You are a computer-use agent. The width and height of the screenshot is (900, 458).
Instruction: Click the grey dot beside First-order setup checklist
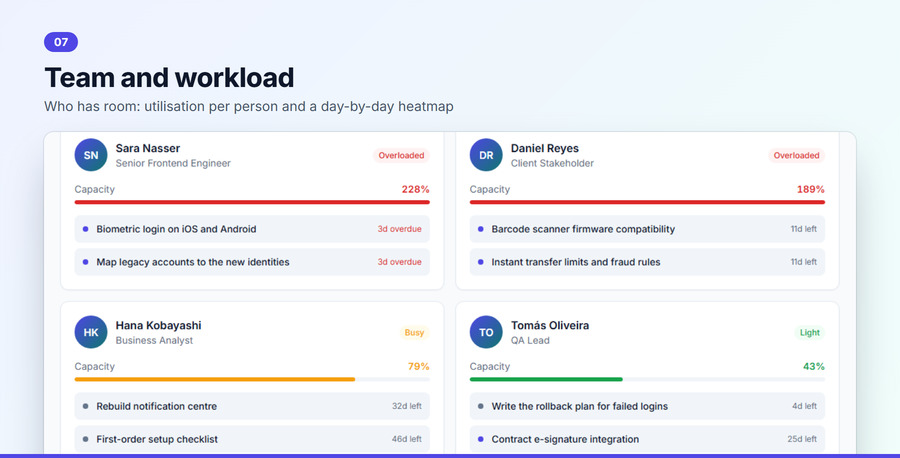pyautogui.click(x=86, y=440)
